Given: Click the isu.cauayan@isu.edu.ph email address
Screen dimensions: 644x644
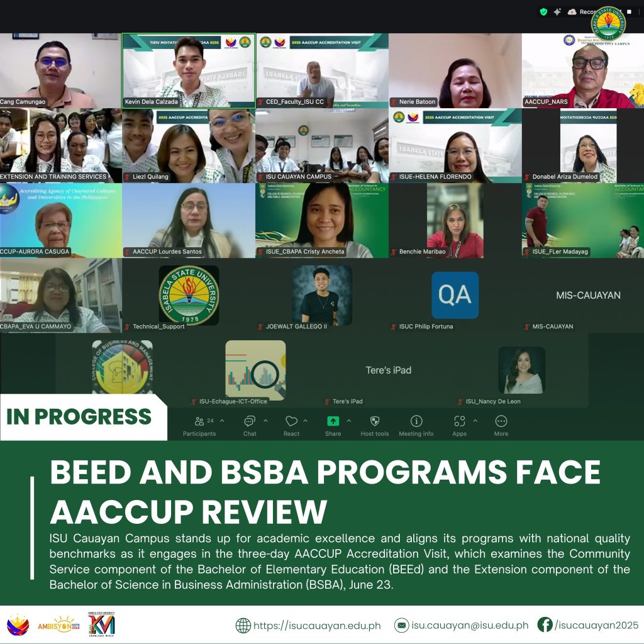Looking at the screenshot, I should click(x=469, y=626).
